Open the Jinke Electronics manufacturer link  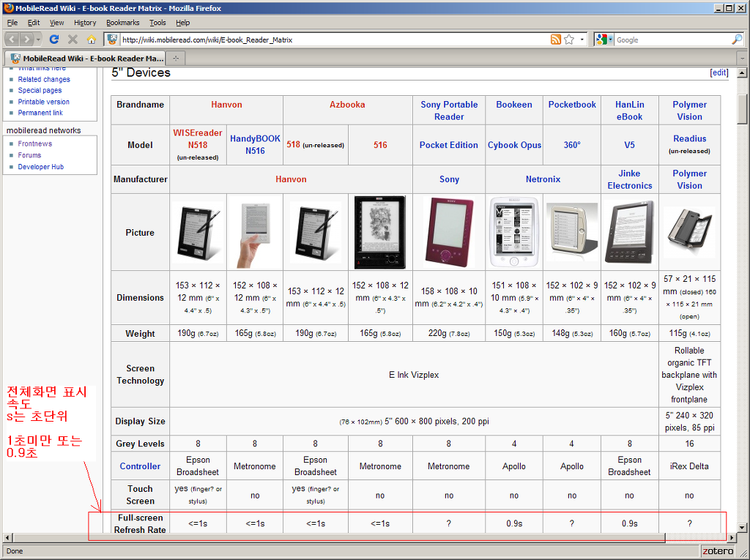point(629,179)
